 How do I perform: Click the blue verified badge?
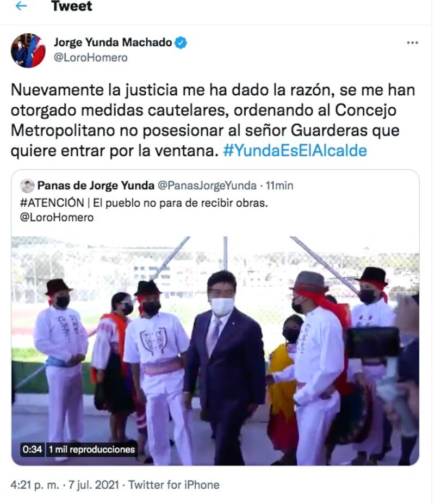point(181,43)
